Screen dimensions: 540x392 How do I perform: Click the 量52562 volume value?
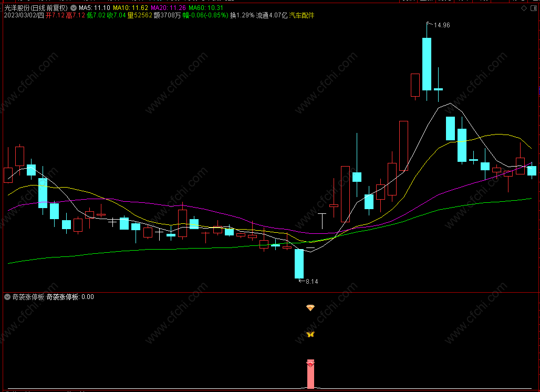coord(140,15)
